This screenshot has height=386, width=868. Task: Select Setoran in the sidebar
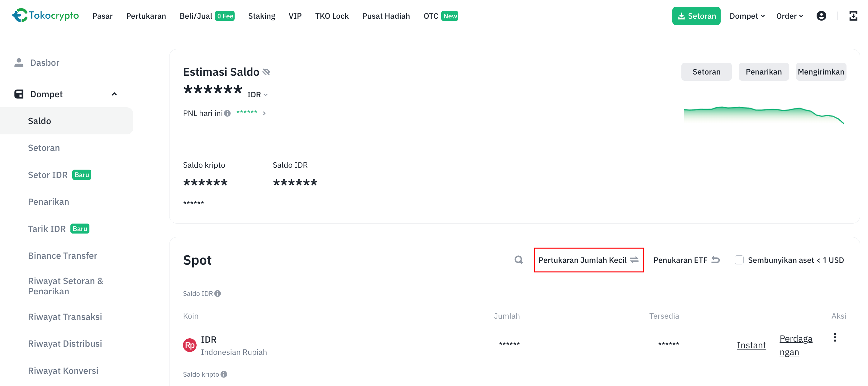pos(44,148)
